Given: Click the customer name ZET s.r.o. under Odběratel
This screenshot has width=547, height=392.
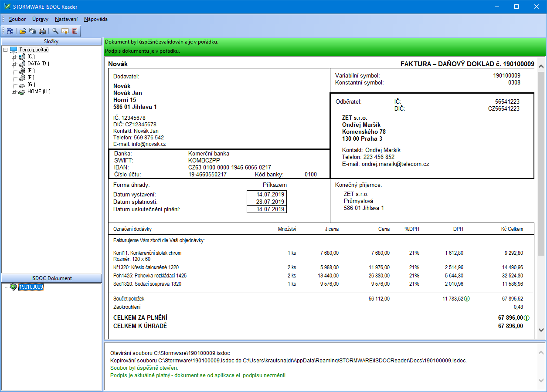Looking at the screenshot, I should (355, 118).
